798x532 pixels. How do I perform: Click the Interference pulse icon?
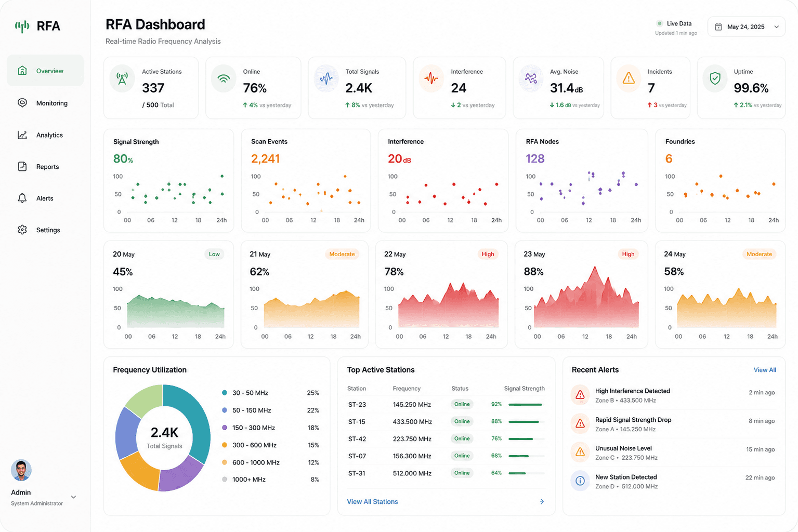(431, 79)
